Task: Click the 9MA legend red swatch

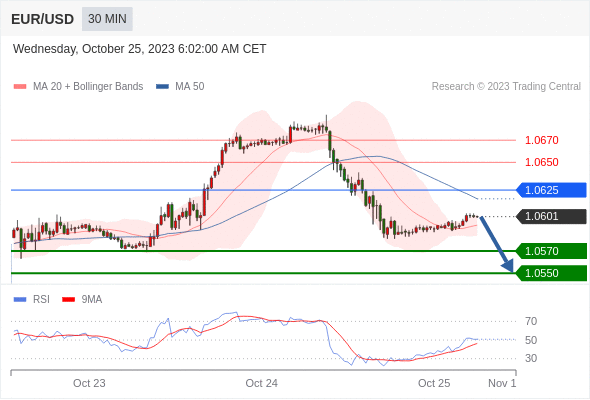Action: pos(68,300)
